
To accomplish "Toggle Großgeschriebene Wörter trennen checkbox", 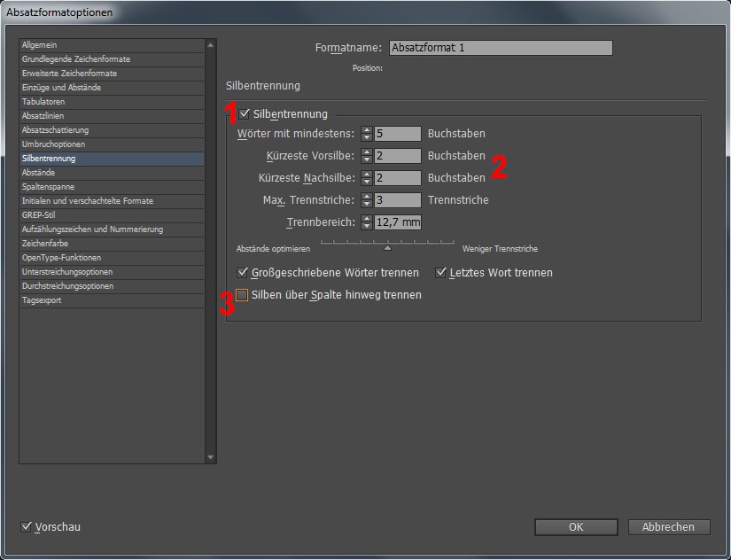I will pos(244,273).
